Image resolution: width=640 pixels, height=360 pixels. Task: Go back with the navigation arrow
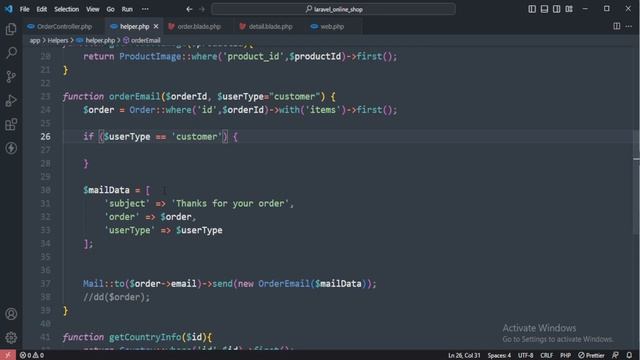click(189, 9)
